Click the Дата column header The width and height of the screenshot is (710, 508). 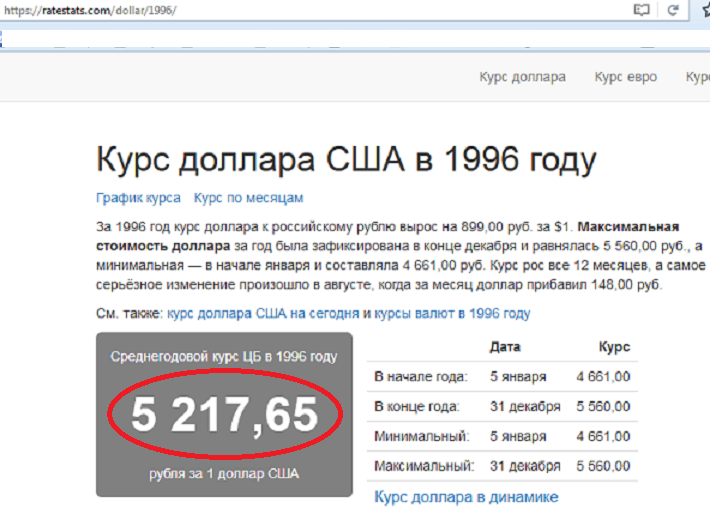tap(506, 347)
